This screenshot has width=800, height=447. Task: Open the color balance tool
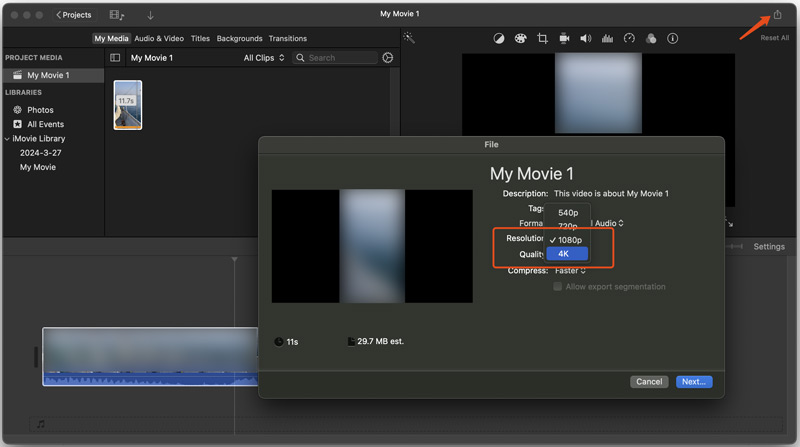(x=499, y=38)
